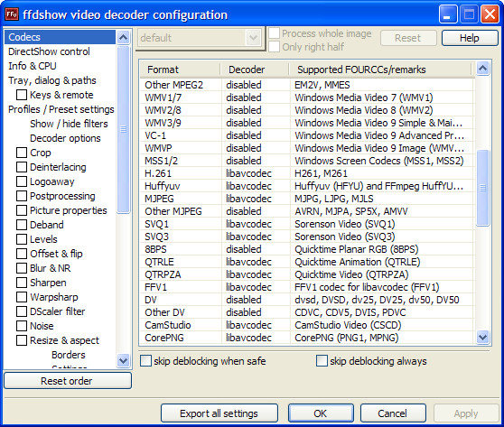Enable the Noise checkbox
Screen dimensions: 504x427
point(22,326)
